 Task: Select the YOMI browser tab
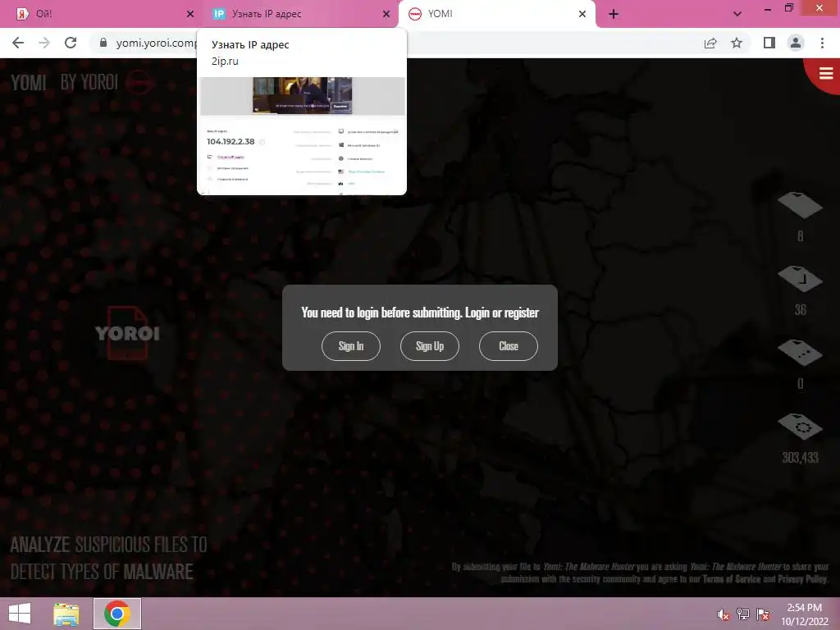(496, 14)
